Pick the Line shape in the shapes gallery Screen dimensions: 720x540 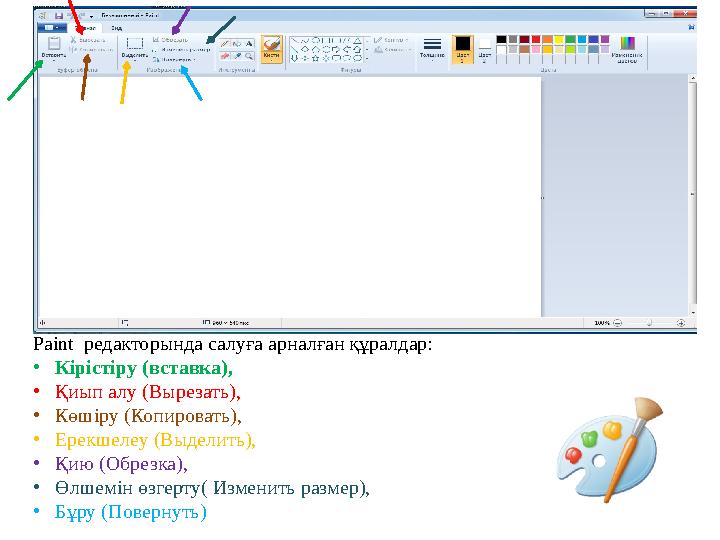tap(294, 41)
